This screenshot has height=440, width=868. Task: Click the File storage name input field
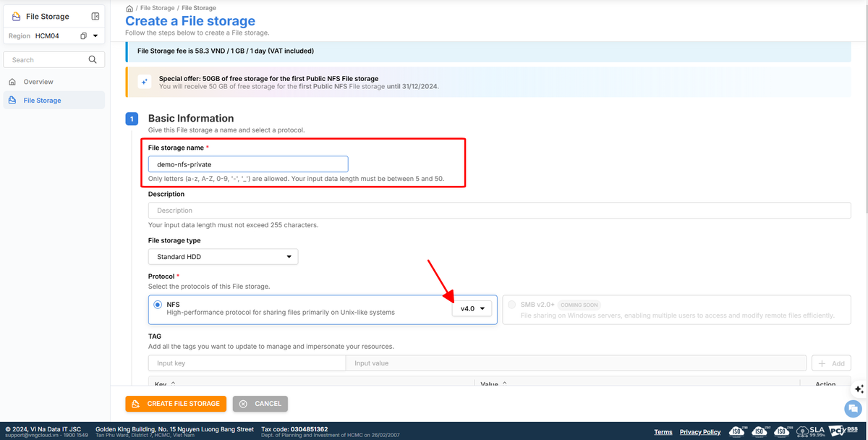[248, 164]
